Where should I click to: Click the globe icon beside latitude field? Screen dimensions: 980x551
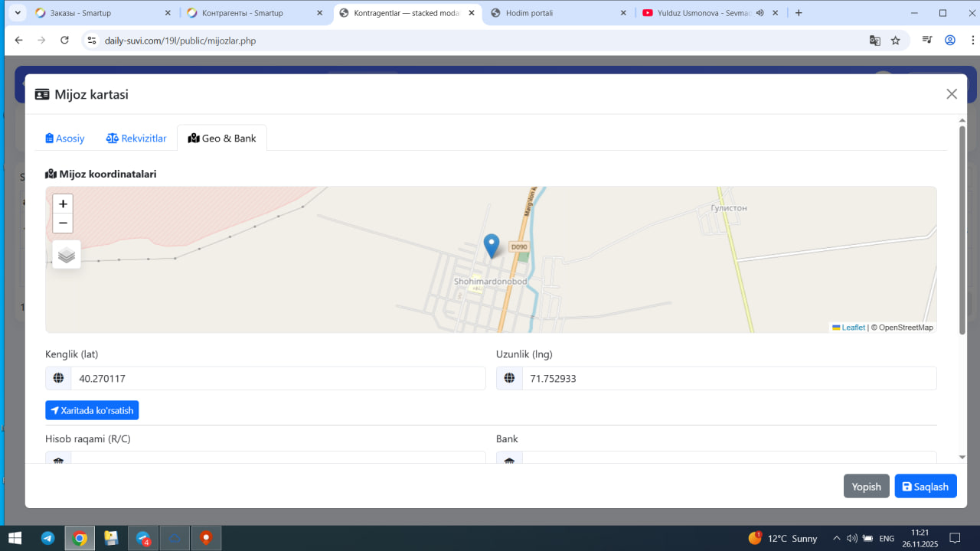(x=58, y=378)
